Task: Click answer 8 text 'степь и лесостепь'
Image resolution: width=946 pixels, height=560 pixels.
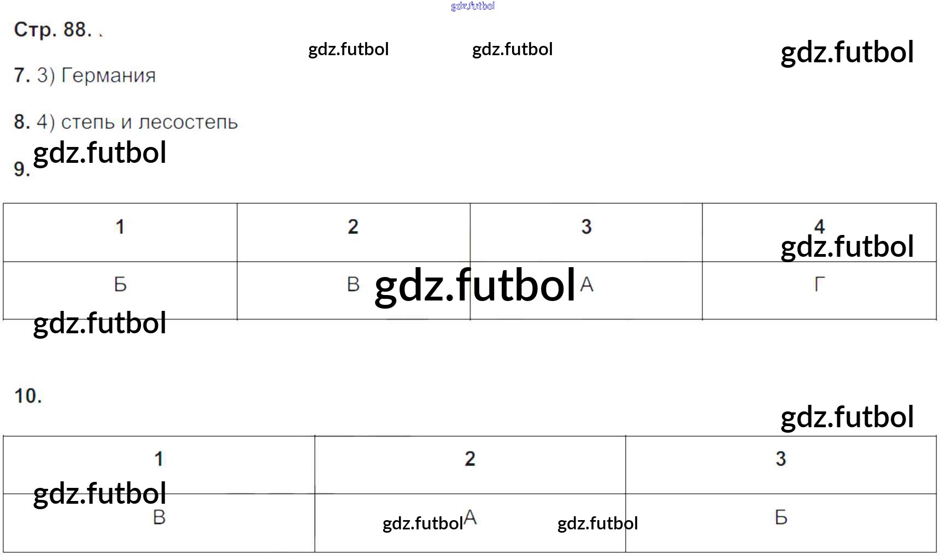Action: click(x=149, y=122)
